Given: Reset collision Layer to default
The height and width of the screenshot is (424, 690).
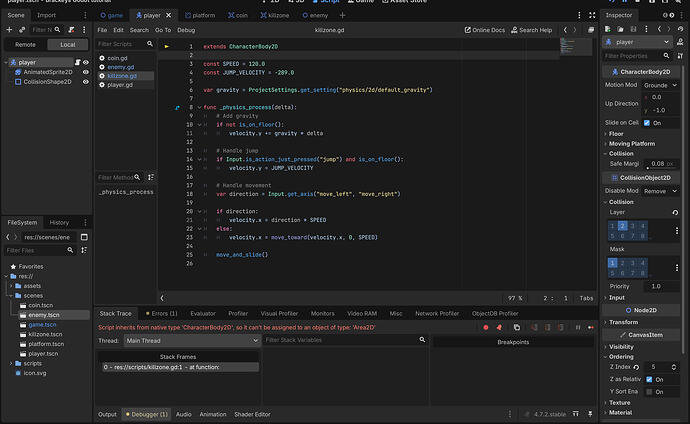Looking at the screenshot, I should 675,212.
